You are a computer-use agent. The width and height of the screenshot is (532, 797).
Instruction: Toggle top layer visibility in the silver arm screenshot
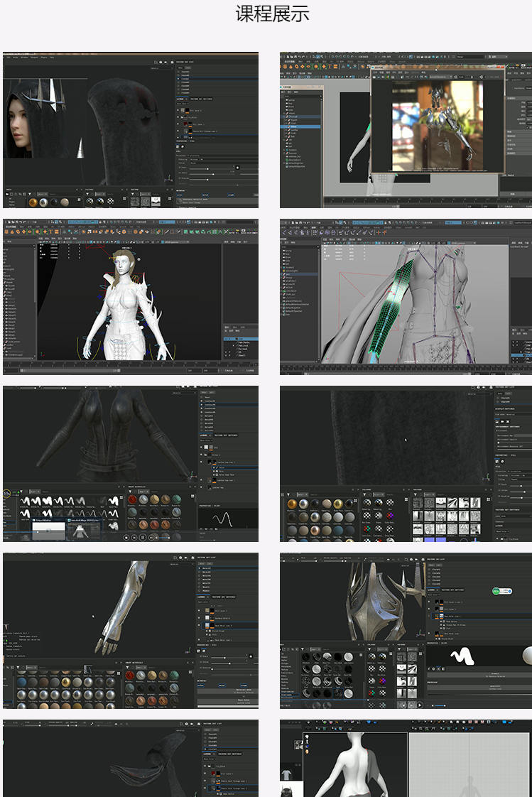click(200, 610)
